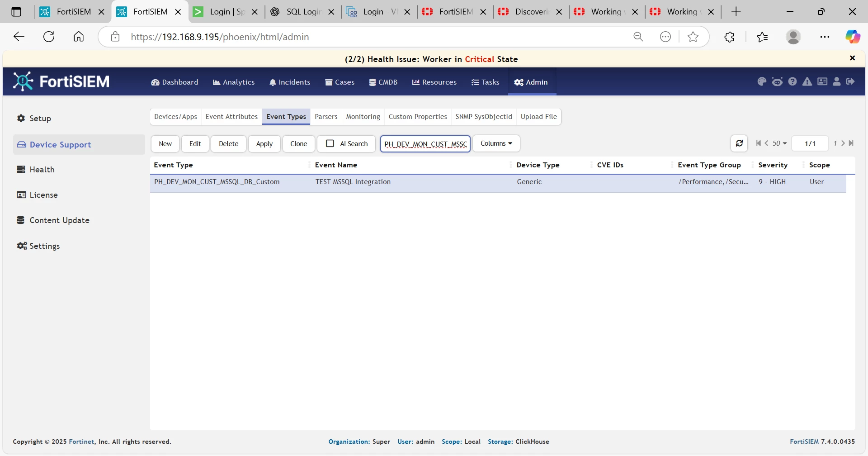Switch to the Parsers tab
The height and width of the screenshot is (456, 868).
tap(326, 117)
